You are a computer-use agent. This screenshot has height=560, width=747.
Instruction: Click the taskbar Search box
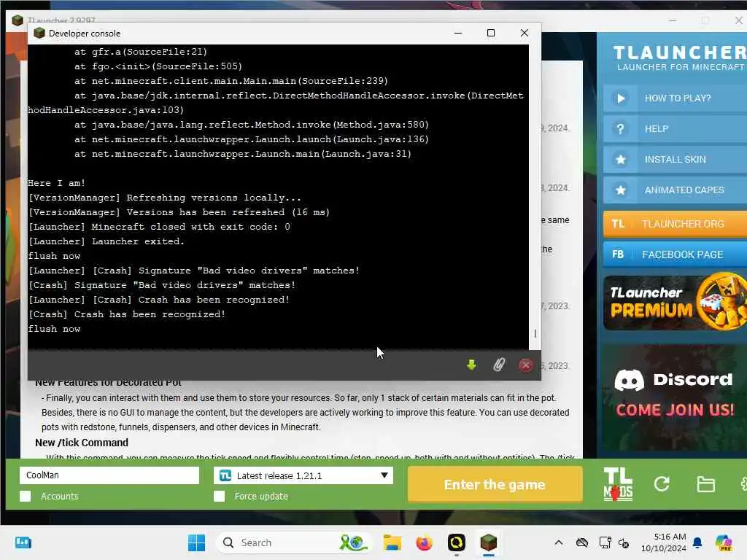click(294, 542)
